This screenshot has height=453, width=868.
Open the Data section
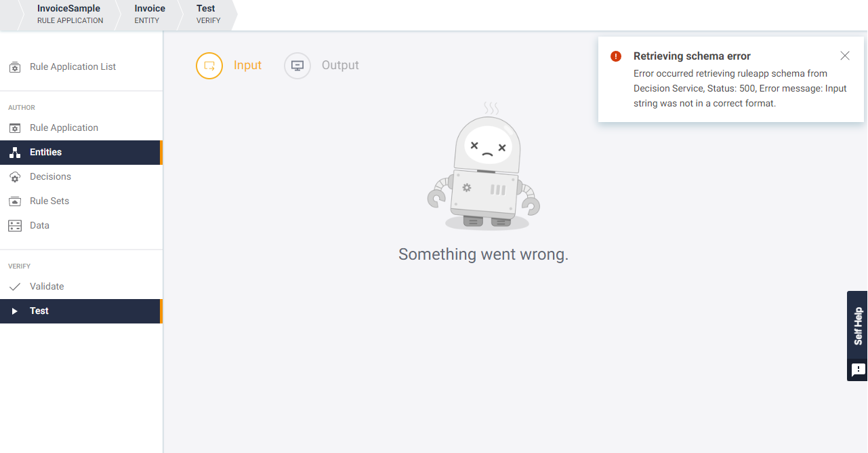[39, 225]
